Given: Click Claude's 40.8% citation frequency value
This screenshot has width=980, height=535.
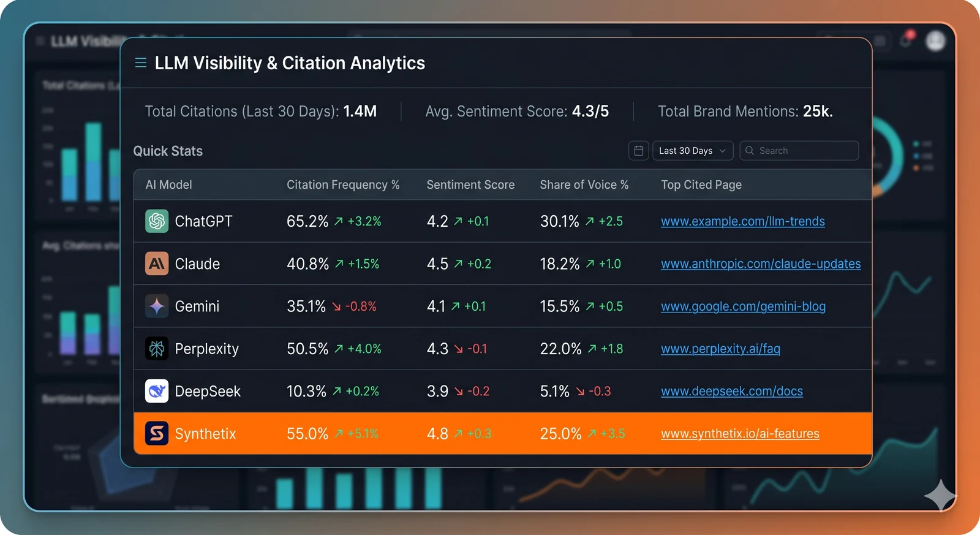Looking at the screenshot, I should point(307,264).
